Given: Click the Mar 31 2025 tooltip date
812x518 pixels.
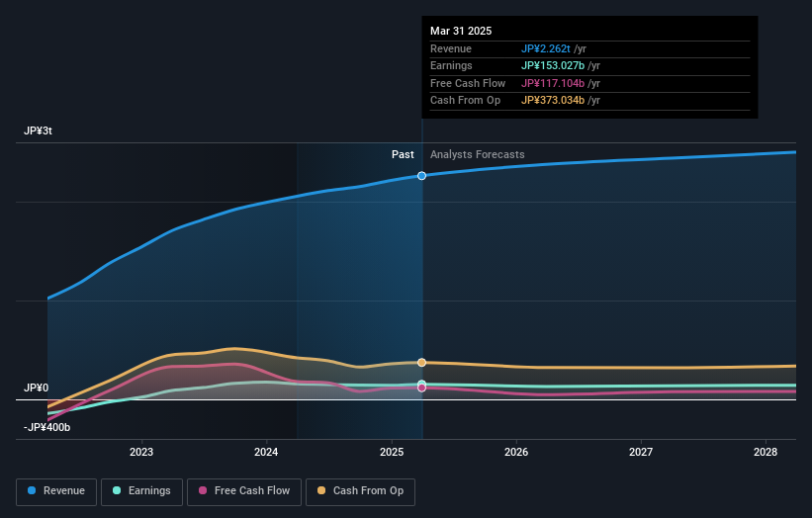Looking at the screenshot, I should 461,31.
